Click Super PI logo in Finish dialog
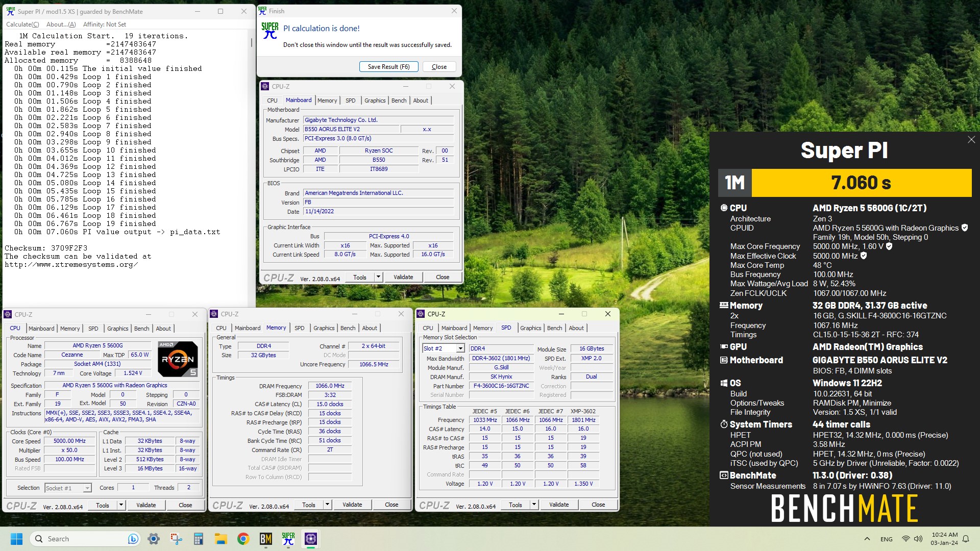Screen dimensions: 980x551 click(270, 31)
